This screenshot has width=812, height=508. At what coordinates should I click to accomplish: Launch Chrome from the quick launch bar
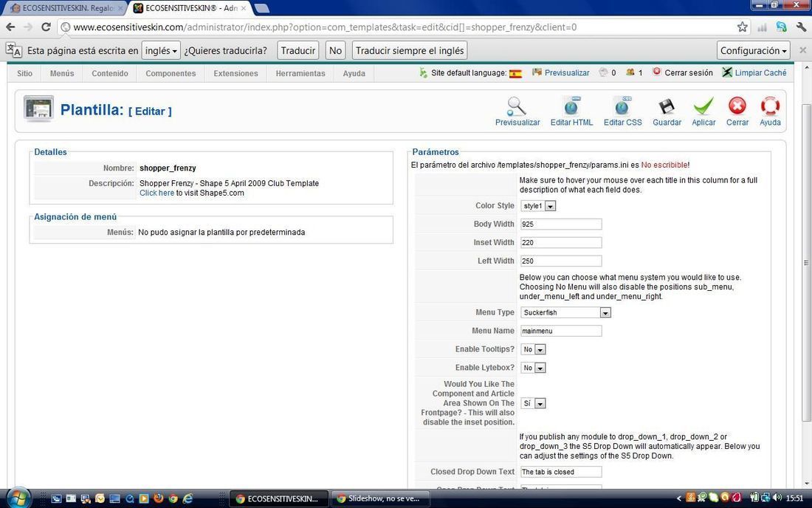173,498
